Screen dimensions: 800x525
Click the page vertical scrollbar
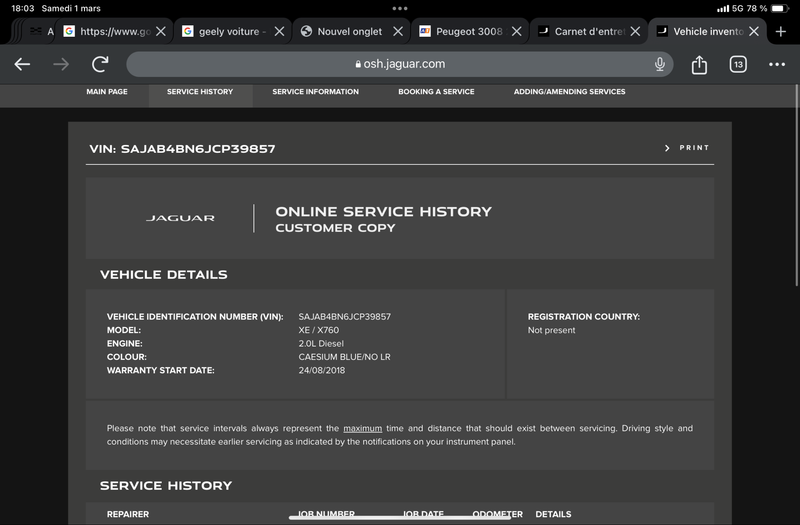[x=796, y=186]
